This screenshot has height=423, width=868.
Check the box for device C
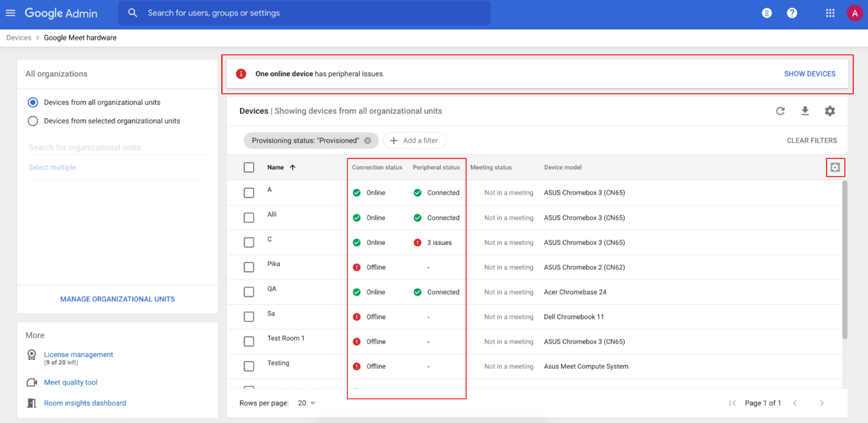point(249,242)
